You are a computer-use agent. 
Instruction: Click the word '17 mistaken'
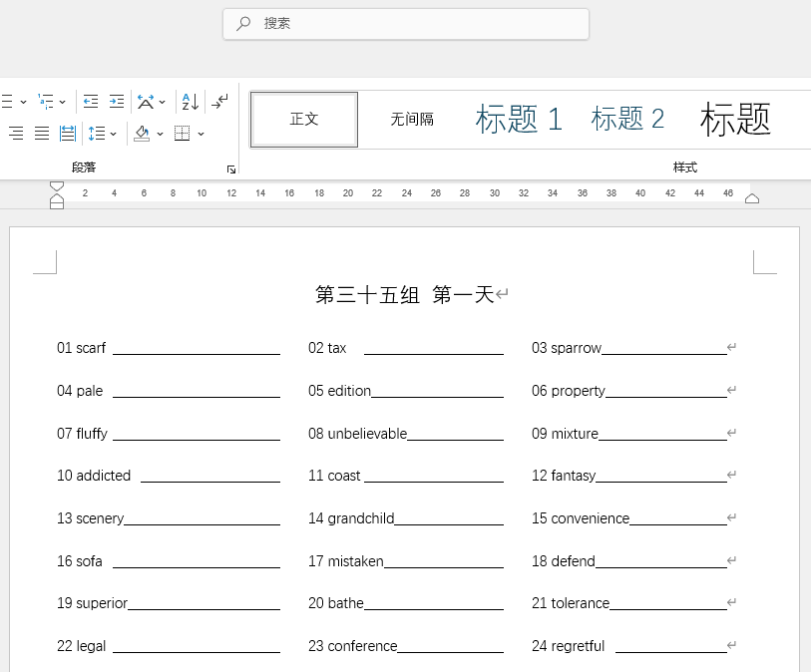tap(345, 561)
